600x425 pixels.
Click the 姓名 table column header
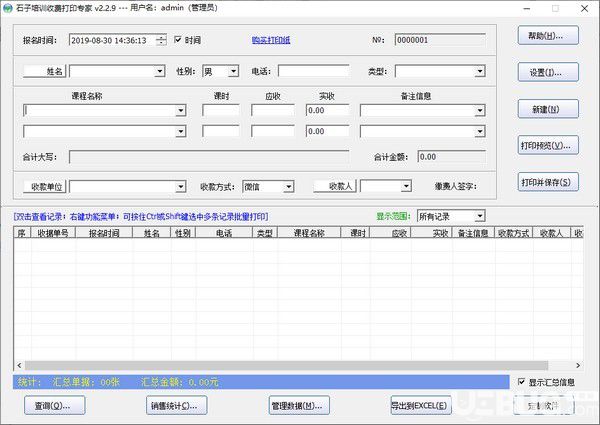[152, 233]
